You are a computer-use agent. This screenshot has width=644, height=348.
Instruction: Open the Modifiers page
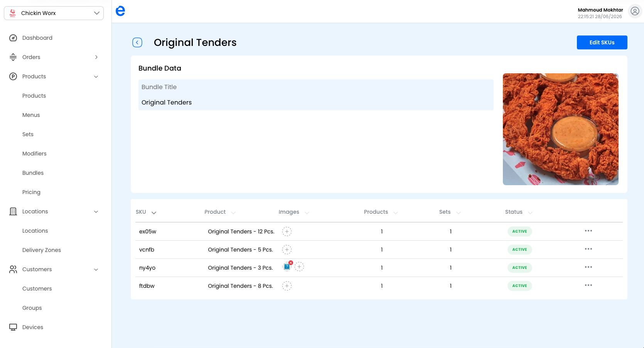(x=34, y=154)
